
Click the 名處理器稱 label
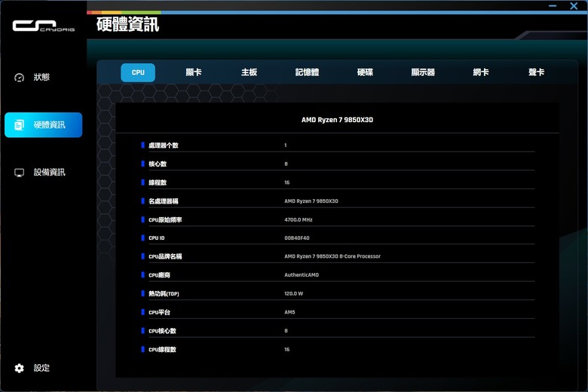coord(164,201)
